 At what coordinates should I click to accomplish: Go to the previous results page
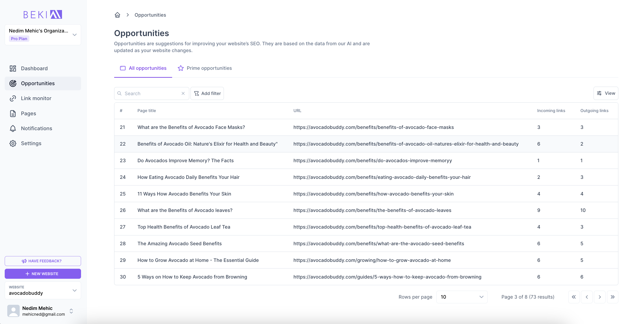(x=586, y=297)
